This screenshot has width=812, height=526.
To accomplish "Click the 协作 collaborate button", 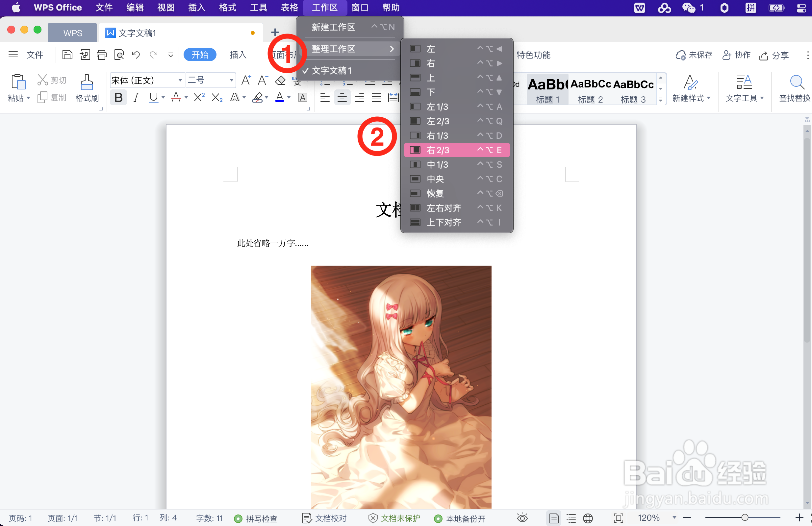I will 736,55.
